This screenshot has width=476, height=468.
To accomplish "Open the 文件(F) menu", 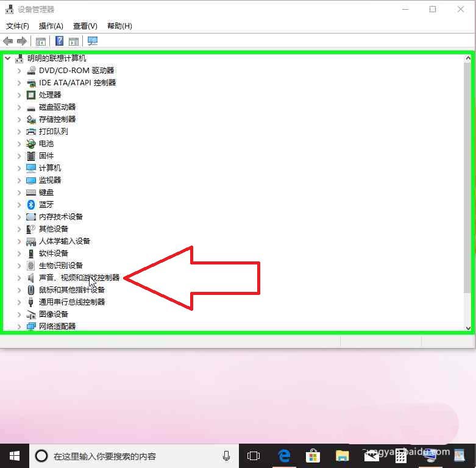I will [17, 26].
